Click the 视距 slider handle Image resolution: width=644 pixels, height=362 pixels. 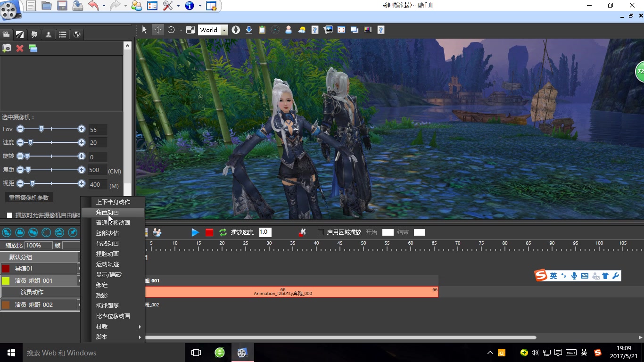click(x=32, y=183)
